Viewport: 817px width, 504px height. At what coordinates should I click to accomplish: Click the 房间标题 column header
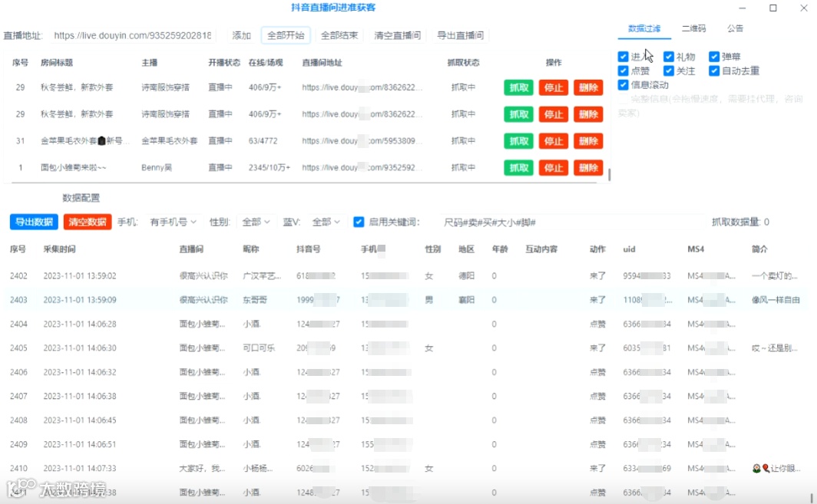[x=57, y=62]
